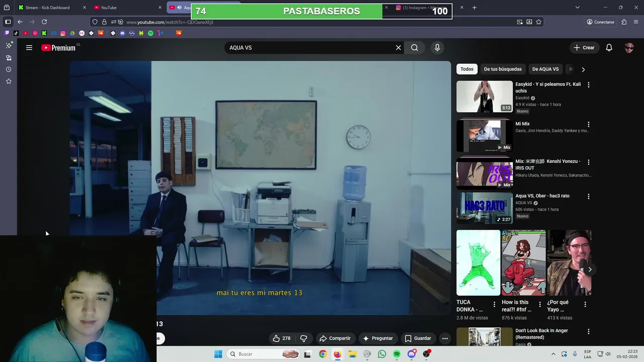Open a new browser tab

(x=474, y=8)
